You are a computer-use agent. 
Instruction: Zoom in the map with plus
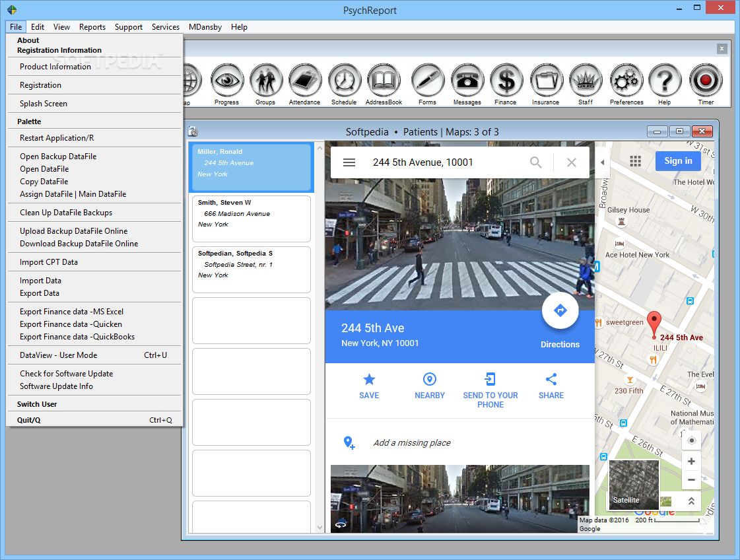pos(691,462)
